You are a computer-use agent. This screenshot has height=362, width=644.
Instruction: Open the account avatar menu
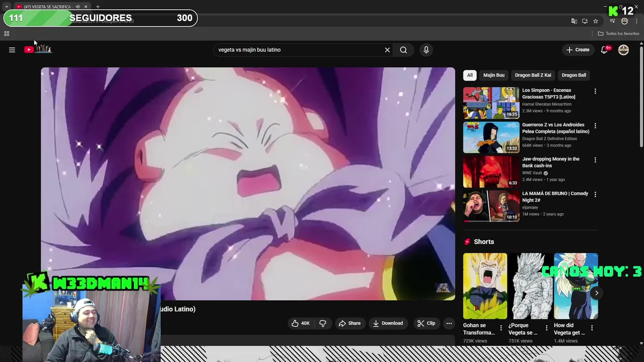(623, 50)
